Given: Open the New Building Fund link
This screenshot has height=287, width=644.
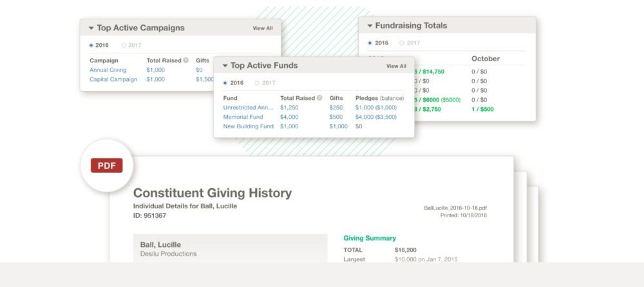Looking at the screenshot, I should coord(248,126).
